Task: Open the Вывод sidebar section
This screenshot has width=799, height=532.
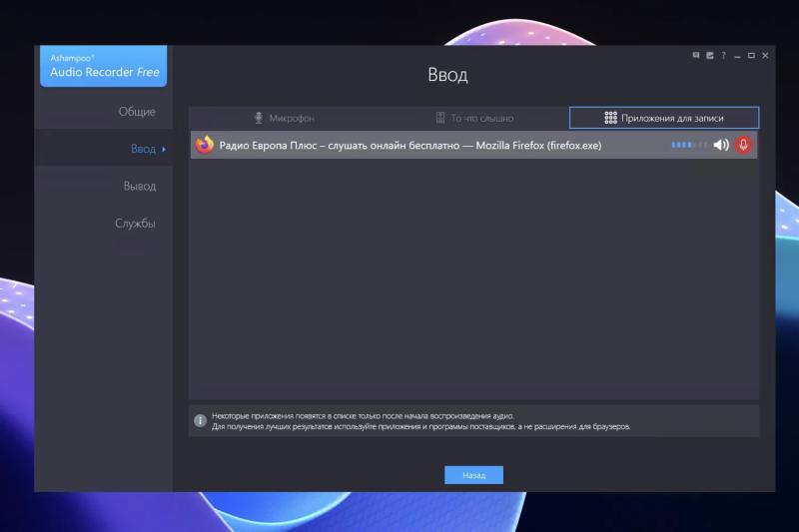Action: (104, 186)
